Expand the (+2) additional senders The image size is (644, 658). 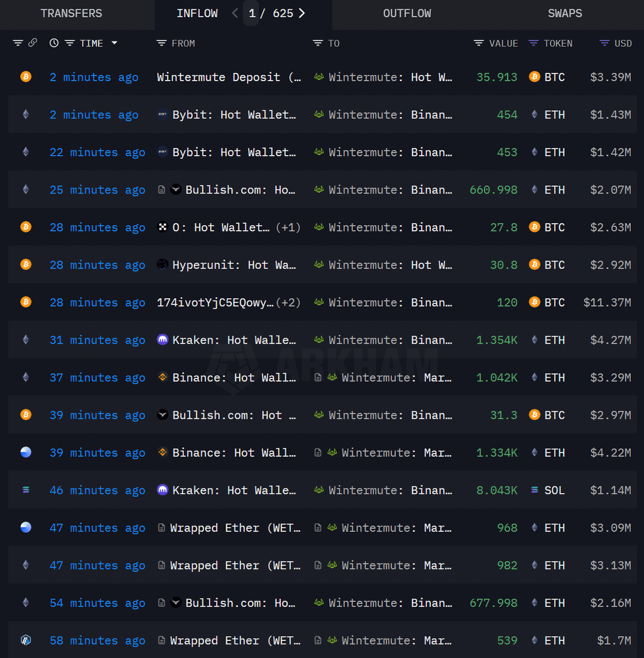288,303
